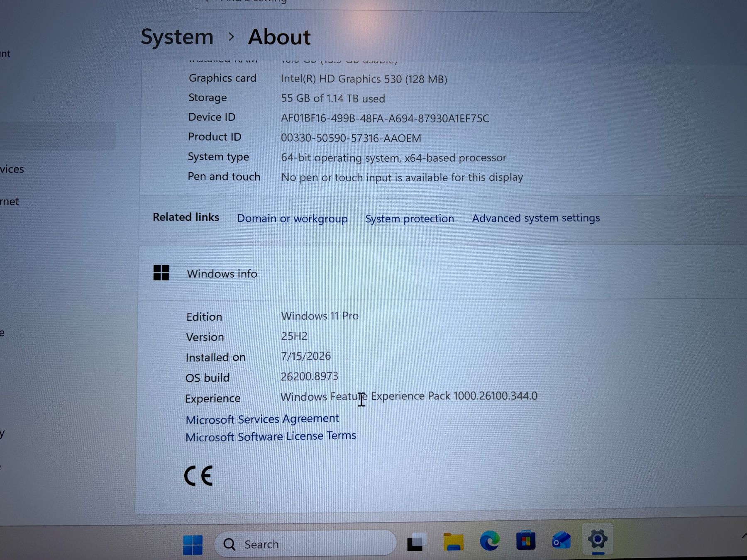The width and height of the screenshot is (747, 560).
Task: Click the Graphics card label
Action: [222, 78]
